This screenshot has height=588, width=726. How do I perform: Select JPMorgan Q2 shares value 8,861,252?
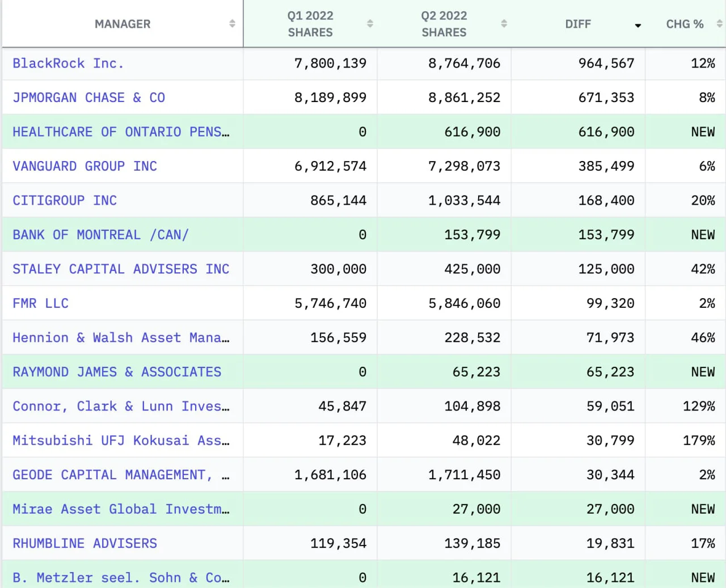[x=464, y=98]
